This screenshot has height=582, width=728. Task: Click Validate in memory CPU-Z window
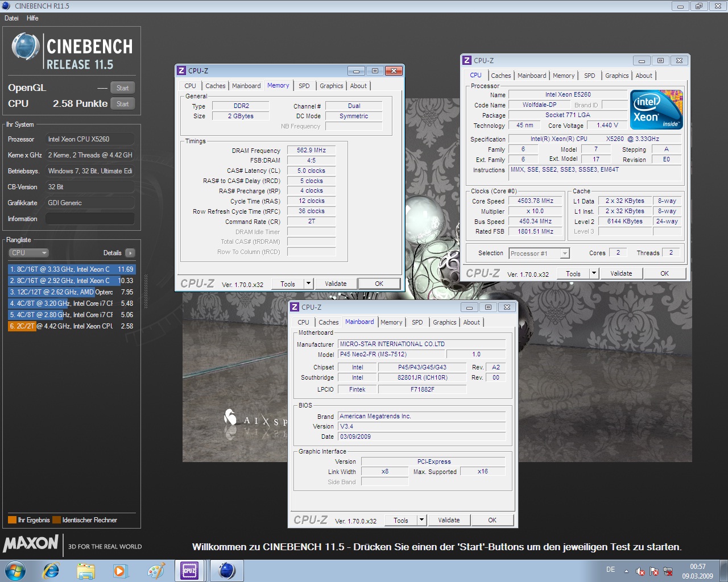[336, 284]
